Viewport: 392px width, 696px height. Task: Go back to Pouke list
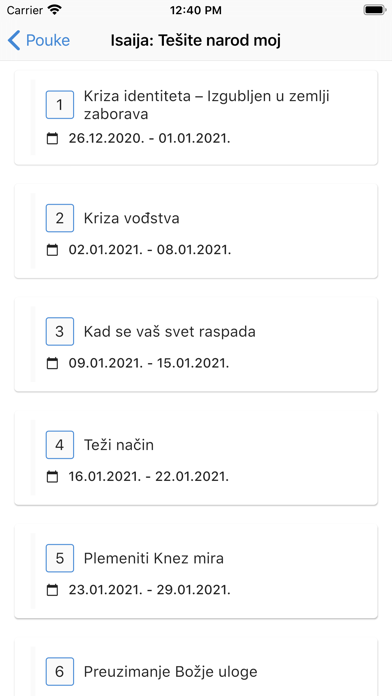click(x=39, y=40)
